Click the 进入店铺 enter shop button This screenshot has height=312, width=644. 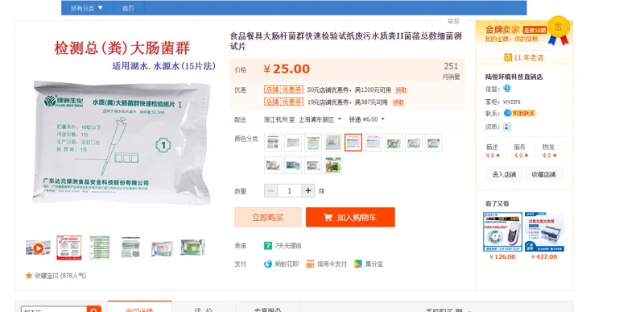point(504,174)
